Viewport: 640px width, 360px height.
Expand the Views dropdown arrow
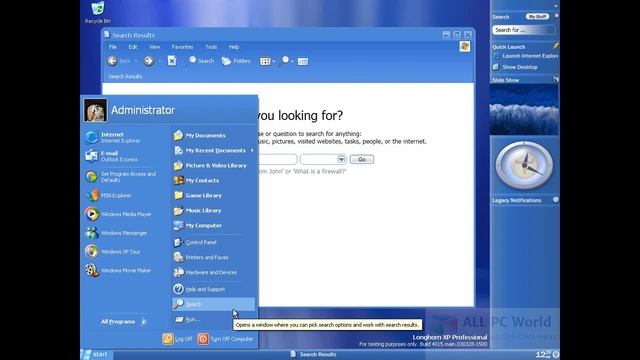pos(273,62)
